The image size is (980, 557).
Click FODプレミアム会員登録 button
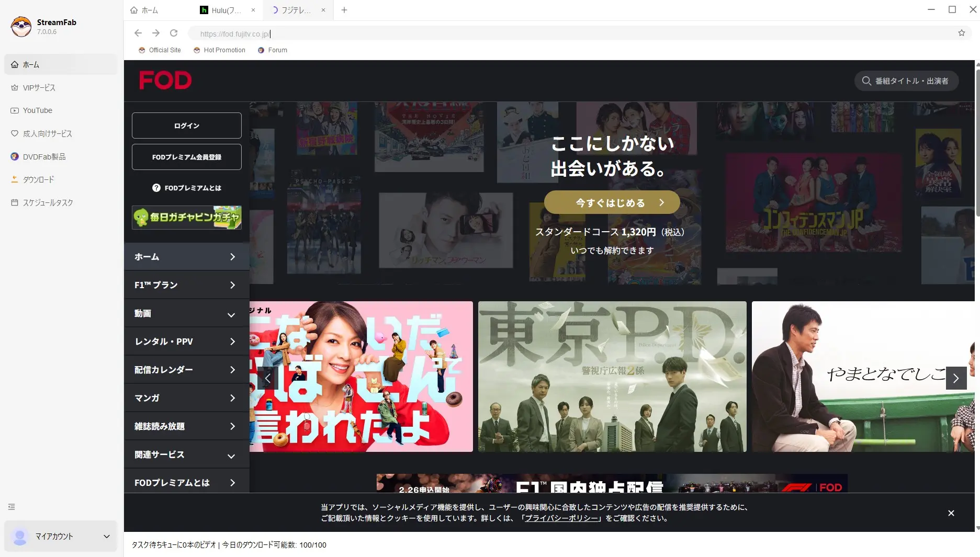point(187,157)
